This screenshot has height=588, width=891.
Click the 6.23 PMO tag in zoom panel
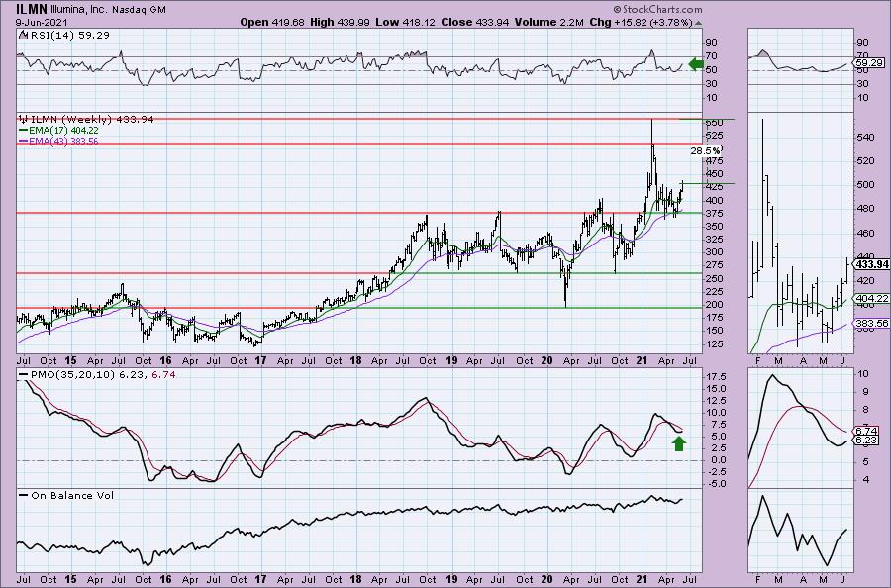[866, 441]
